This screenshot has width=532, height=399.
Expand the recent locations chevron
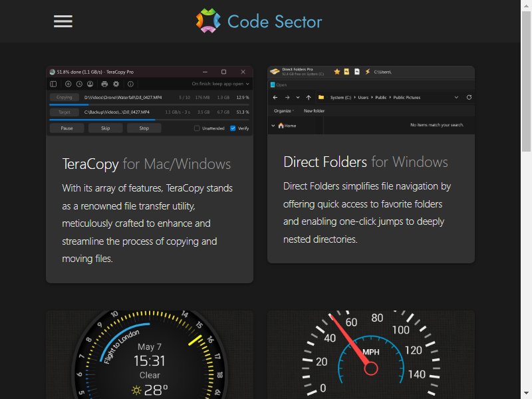(298, 97)
